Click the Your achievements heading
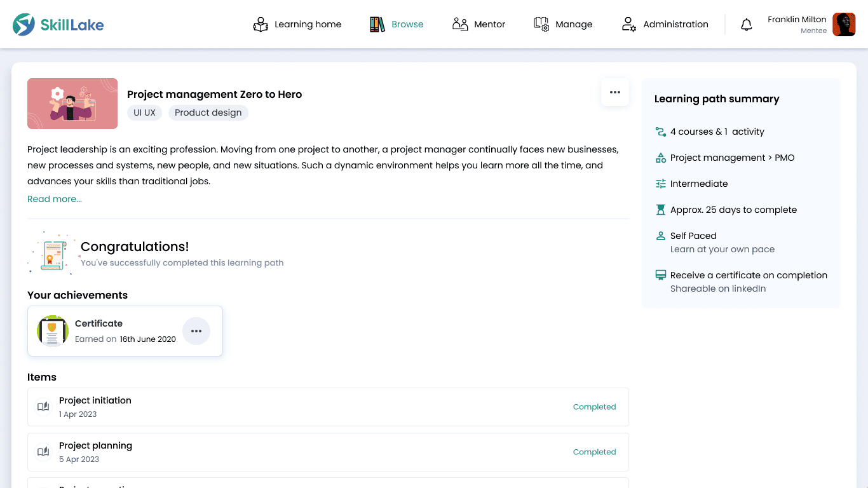868x488 pixels. coord(78,295)
